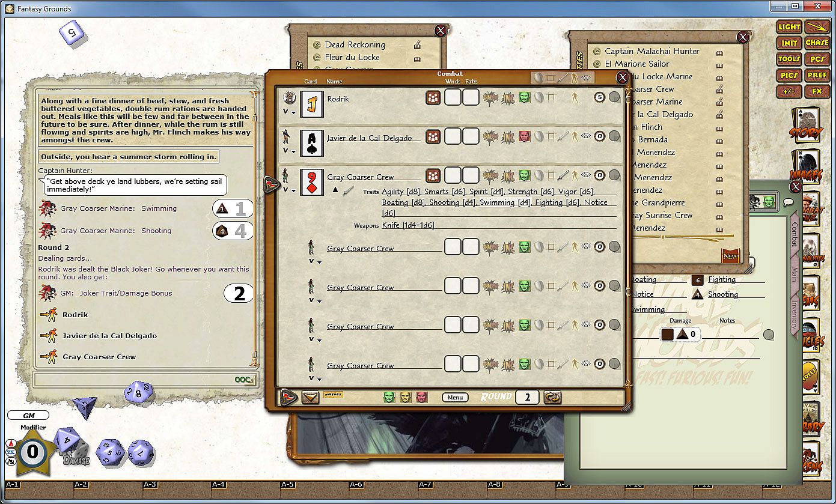Toggle Rodrik's gray round status button
This screenshot has height=504, width=836.
click(x=614, y=97)
